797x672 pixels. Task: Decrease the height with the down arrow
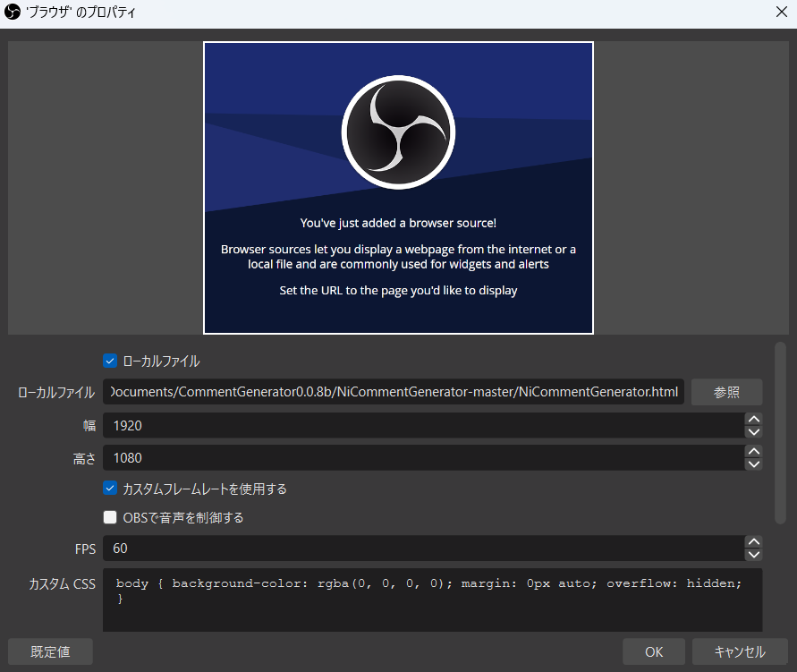pyautogui.click(x=754, y=464)
